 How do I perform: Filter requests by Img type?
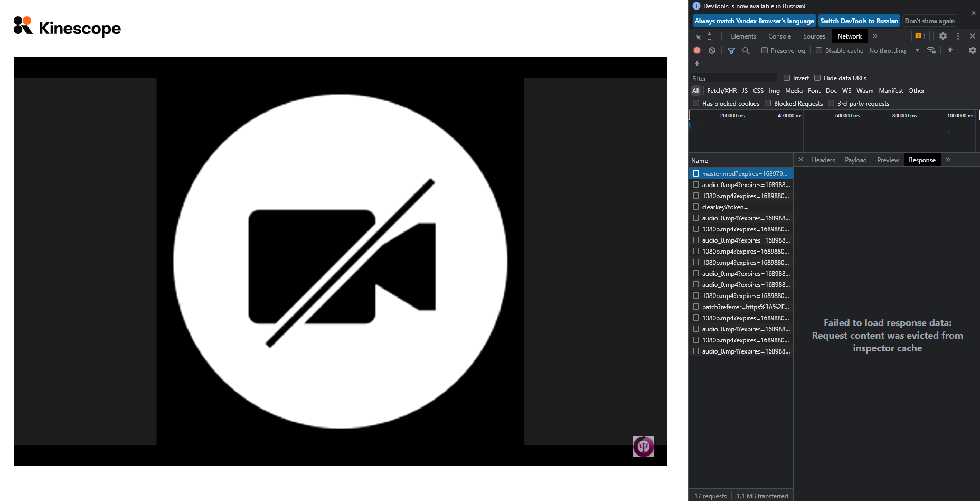[x=774, y=90]
